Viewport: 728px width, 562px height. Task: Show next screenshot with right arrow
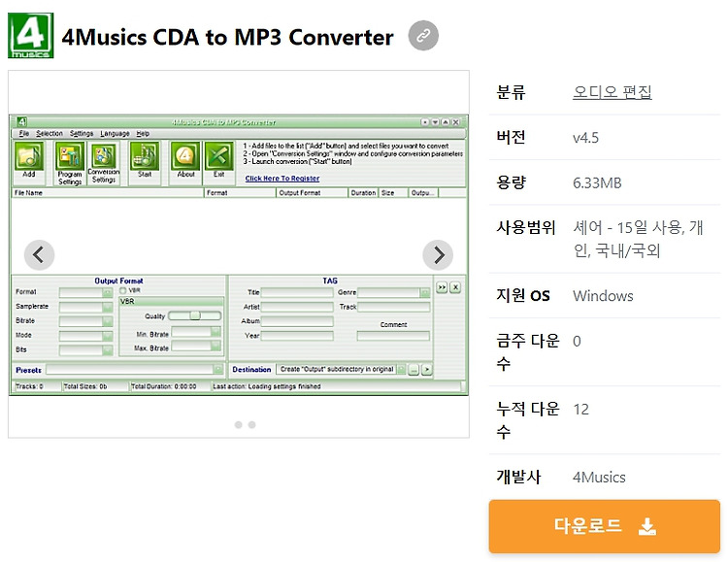point(438,255)
